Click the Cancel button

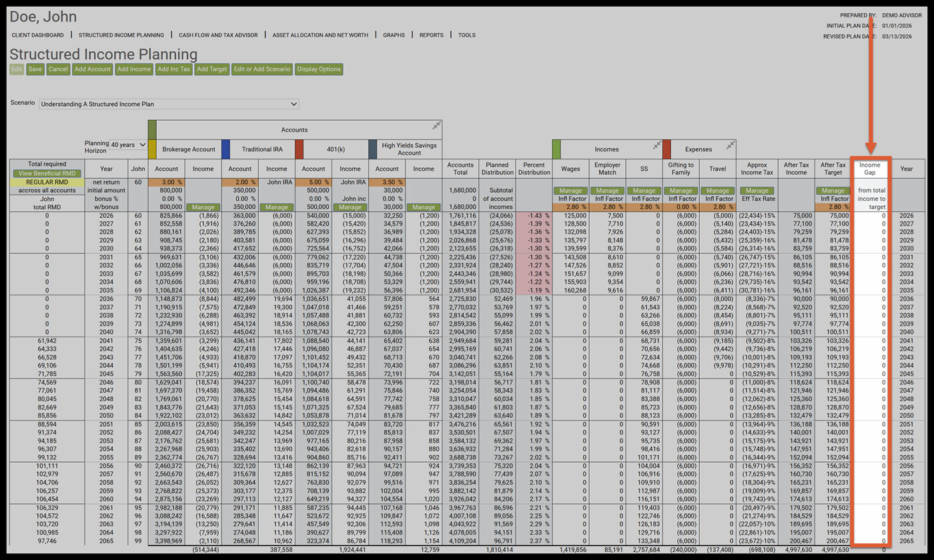[x=58, y=69]
